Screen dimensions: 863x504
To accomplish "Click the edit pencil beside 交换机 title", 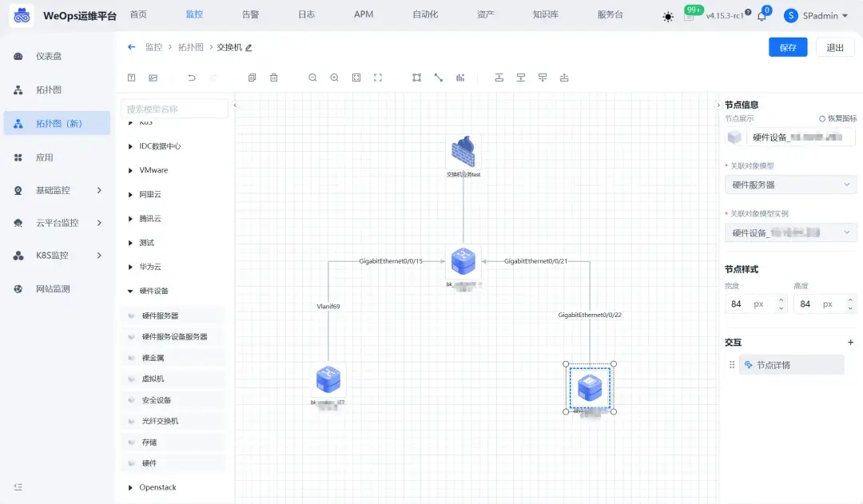I will pos(249,48).
